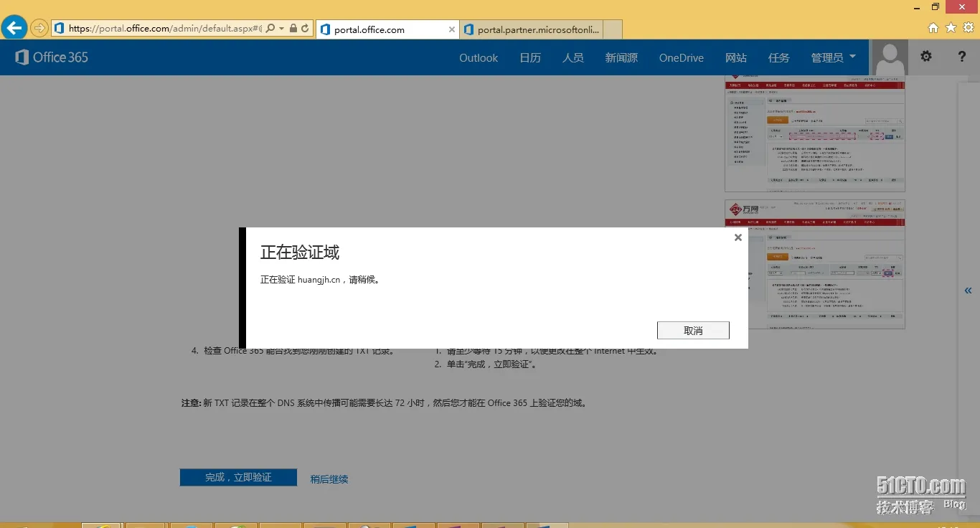Open OneDrive in the top navigation
The width and height of the screenshot is (980, 528).
click(x=682, y=58)
